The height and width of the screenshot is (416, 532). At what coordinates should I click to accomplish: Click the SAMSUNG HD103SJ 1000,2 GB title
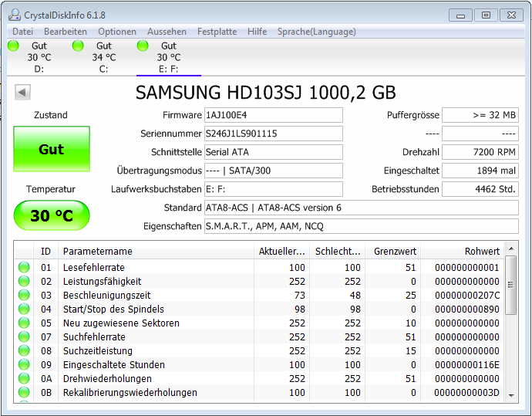tap(266, 93)
